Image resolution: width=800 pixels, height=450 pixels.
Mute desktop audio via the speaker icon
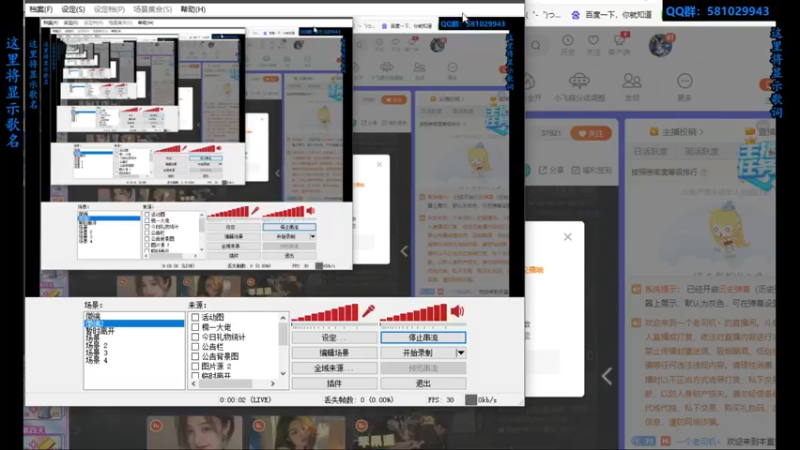click(457, 311)
